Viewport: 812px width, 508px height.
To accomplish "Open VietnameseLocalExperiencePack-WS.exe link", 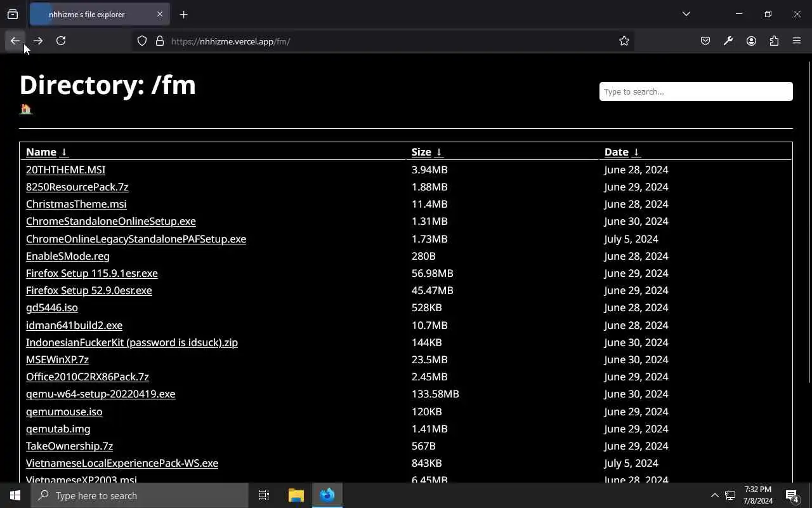I will (x=122, y=463).
